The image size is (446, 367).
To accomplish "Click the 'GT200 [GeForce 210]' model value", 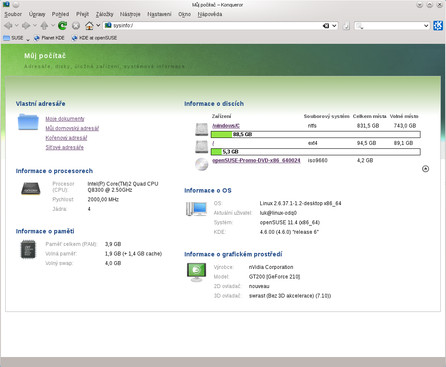I will 274,277.
